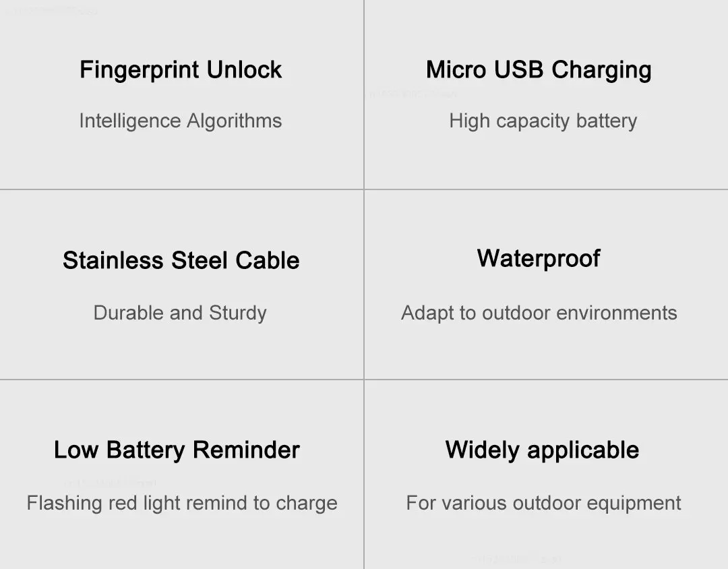
Task: Select Adapt to outdoor environments text
Action: pos(539,313)
